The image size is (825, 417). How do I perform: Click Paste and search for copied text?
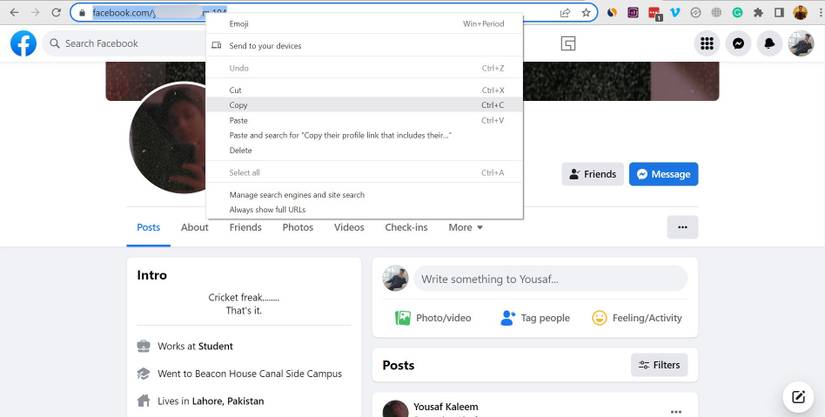(365, 135)
